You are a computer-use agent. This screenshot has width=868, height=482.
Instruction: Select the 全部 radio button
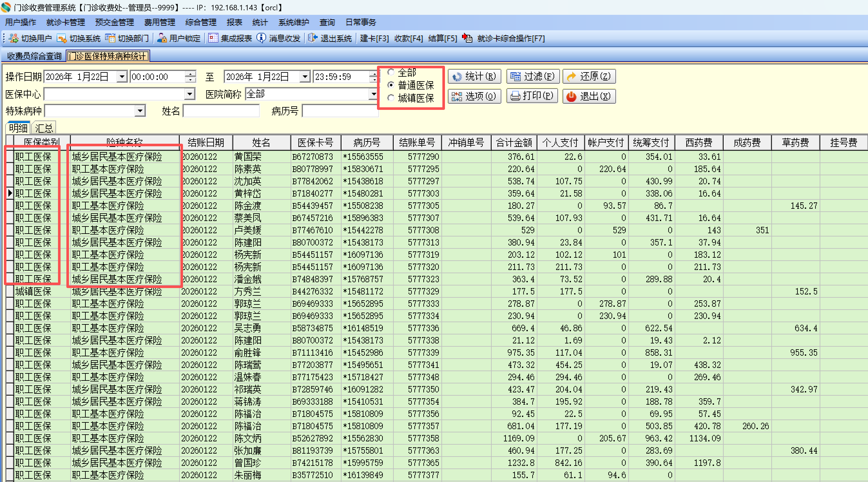[391, 72]
